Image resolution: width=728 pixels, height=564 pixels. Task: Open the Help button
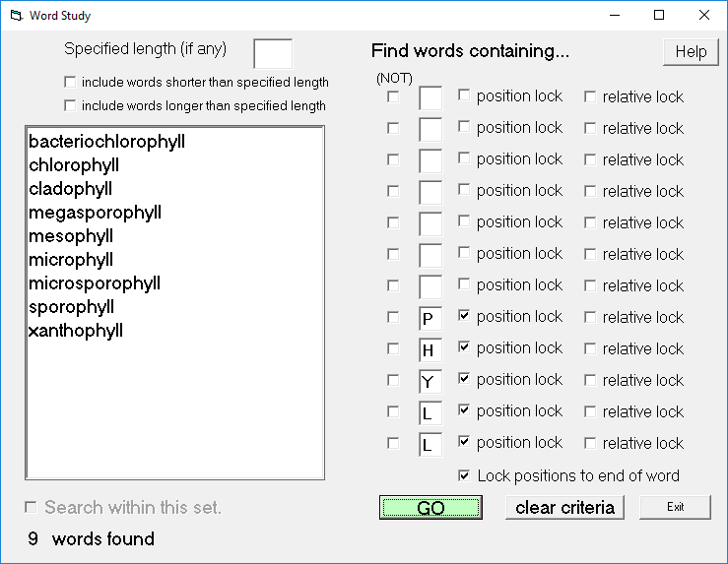[x=691, y=51]
